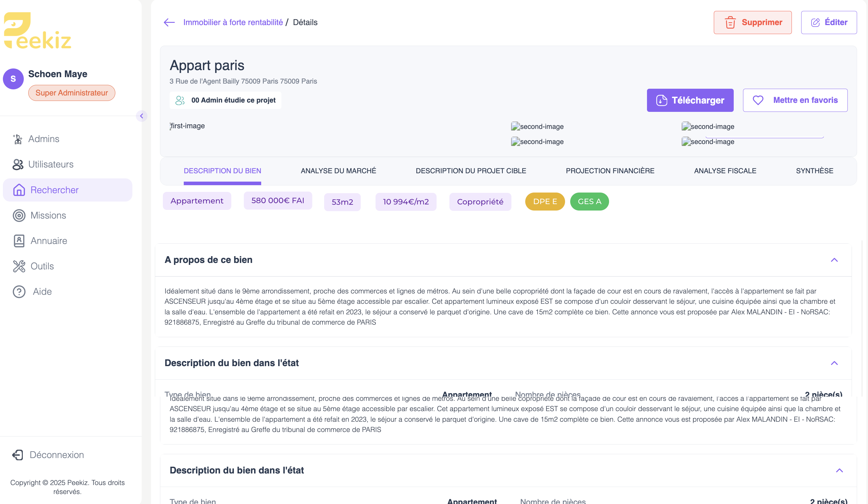The width and height of the screenshot is (868, 504).
Task: Collapse the 'A propos de ce bien' section
Action: coord(834,260)
